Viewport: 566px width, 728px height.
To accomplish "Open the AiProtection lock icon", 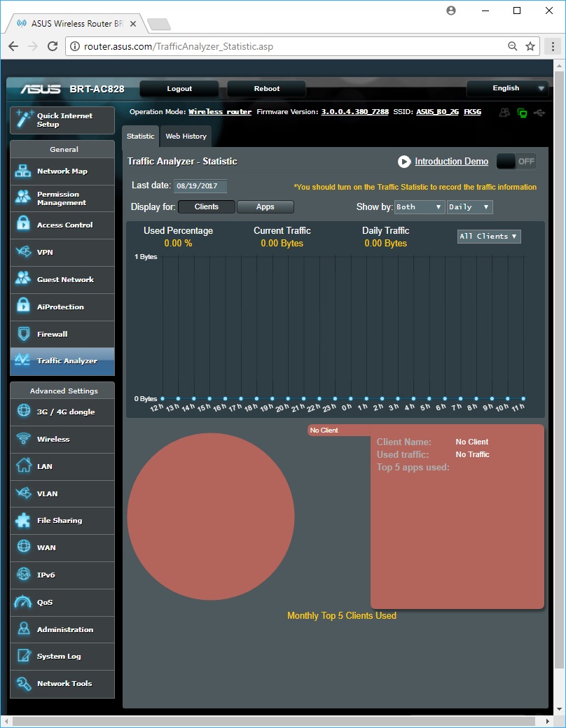I will coord(24,307).
